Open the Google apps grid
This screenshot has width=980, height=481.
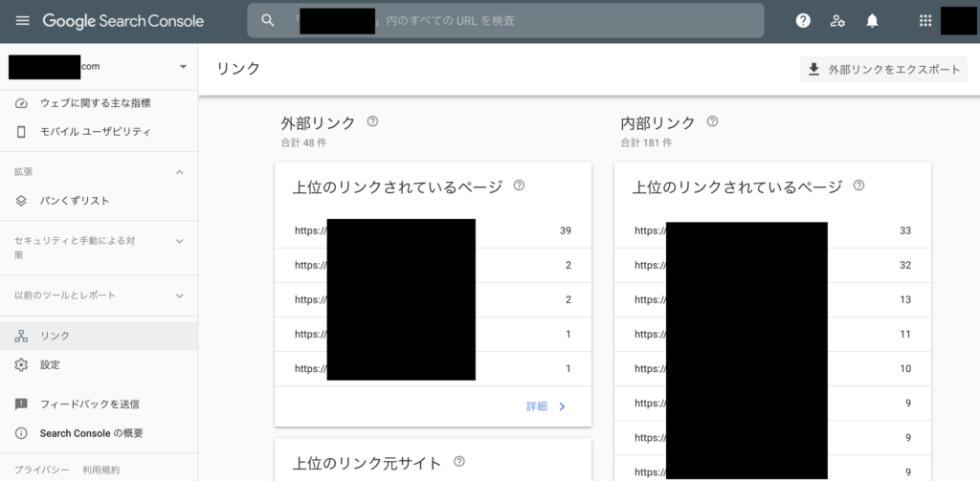tap(924, 20)
